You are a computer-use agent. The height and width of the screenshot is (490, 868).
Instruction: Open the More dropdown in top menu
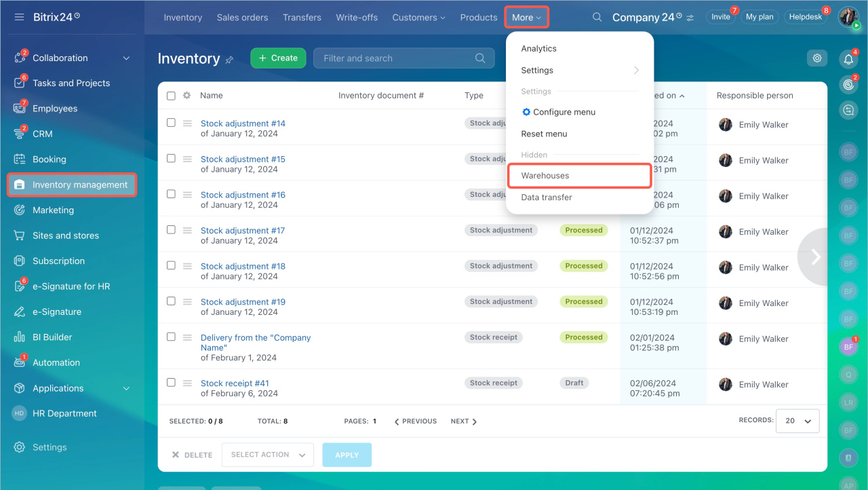pos(527,18)
